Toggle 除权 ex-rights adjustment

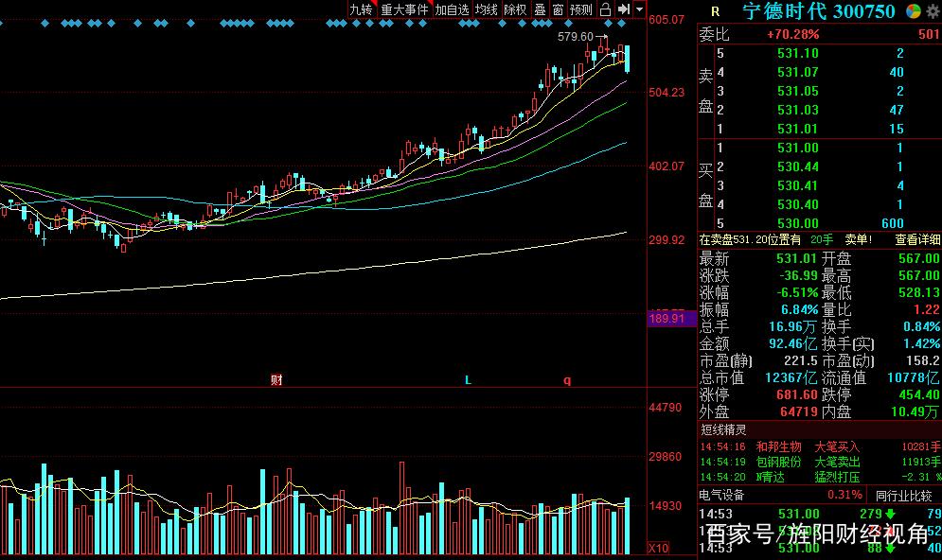coord(515,9)
